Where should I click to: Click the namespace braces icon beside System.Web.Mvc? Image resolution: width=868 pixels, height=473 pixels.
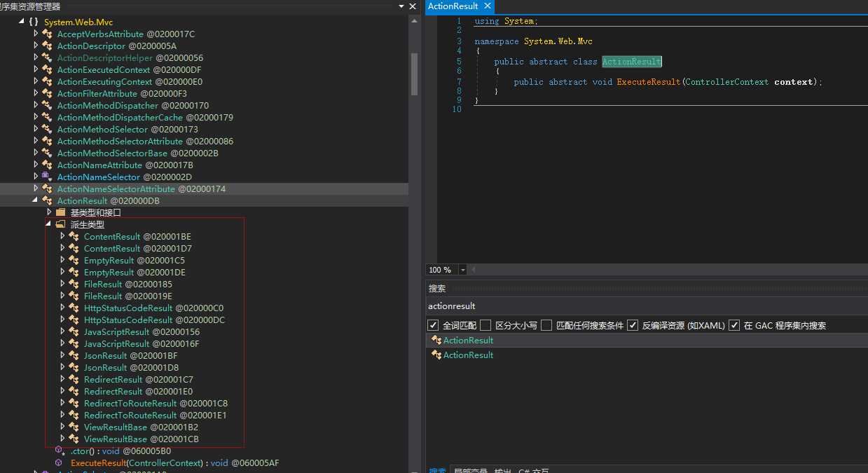34,22
